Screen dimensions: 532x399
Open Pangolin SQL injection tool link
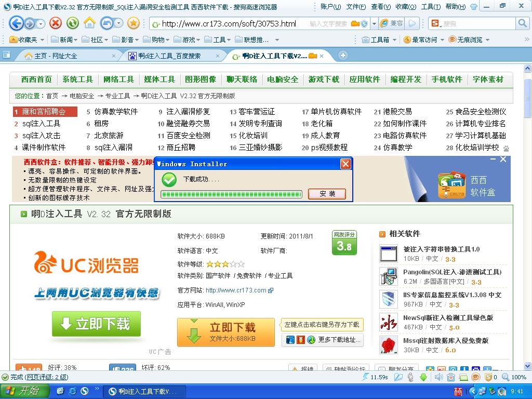click(453, 272)
